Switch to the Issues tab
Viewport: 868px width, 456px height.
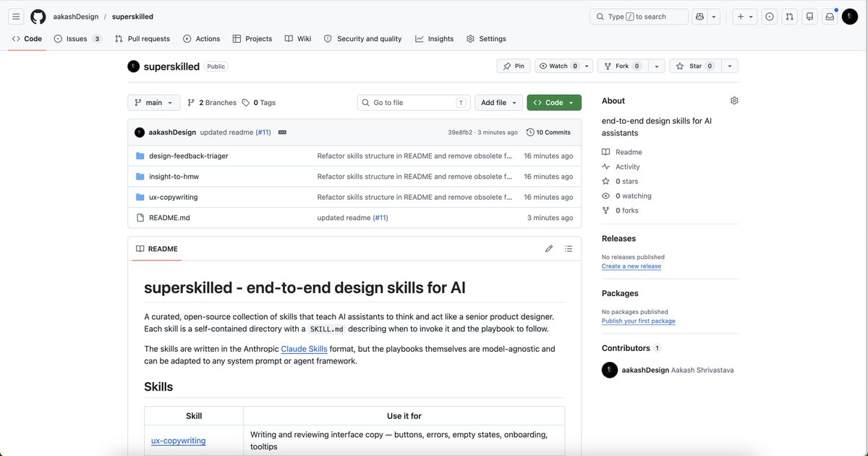click(x=77, y=39)
